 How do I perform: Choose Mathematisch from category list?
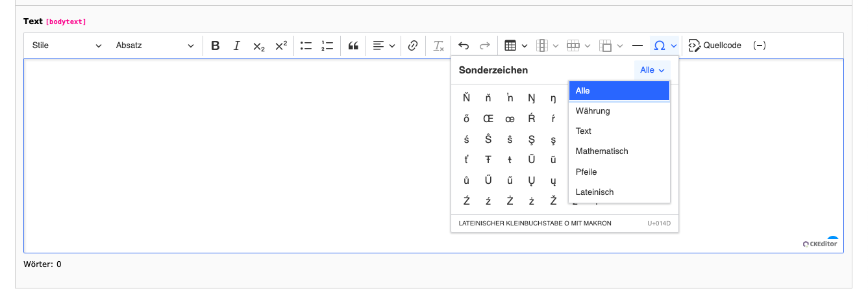click(619, 151)
